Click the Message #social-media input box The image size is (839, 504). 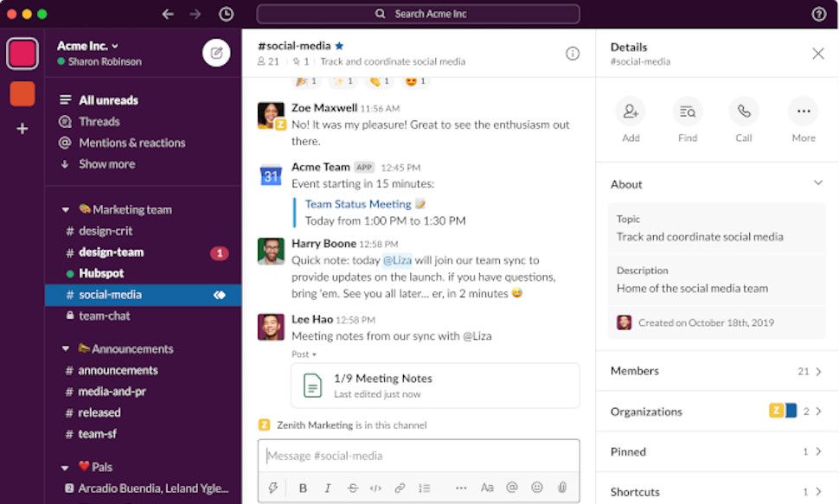(419, 456)
